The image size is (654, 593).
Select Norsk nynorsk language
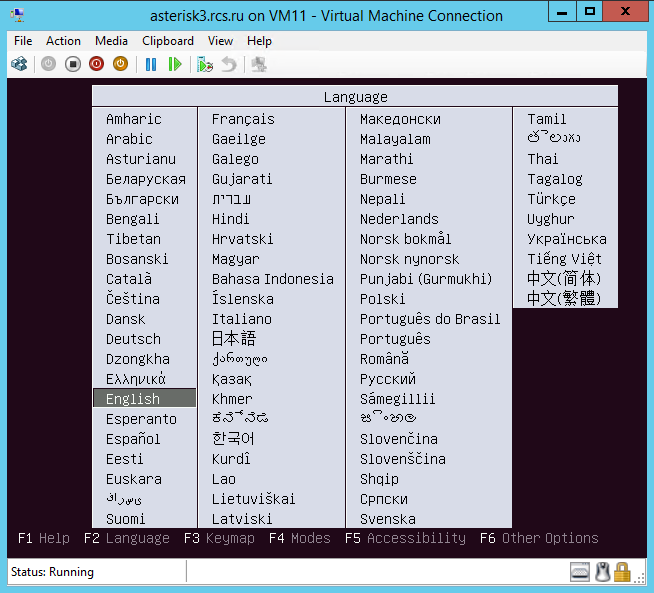[410, 259]
